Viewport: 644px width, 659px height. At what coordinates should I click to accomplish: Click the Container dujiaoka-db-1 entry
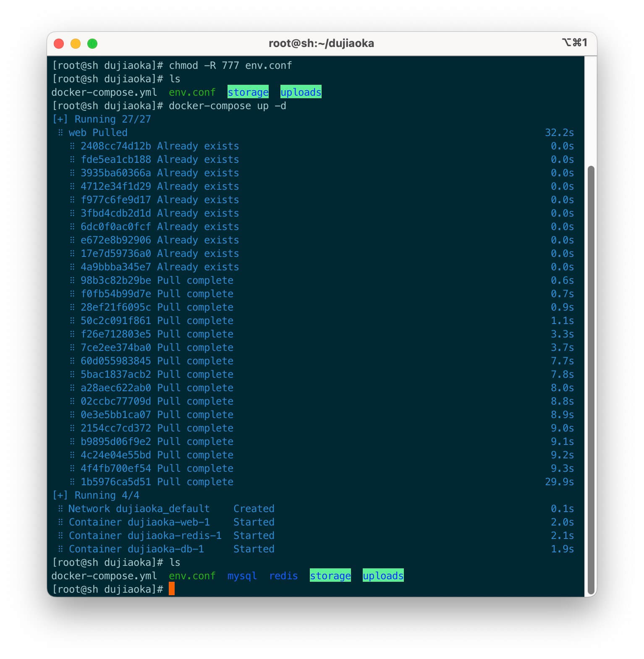coord(136,549)
